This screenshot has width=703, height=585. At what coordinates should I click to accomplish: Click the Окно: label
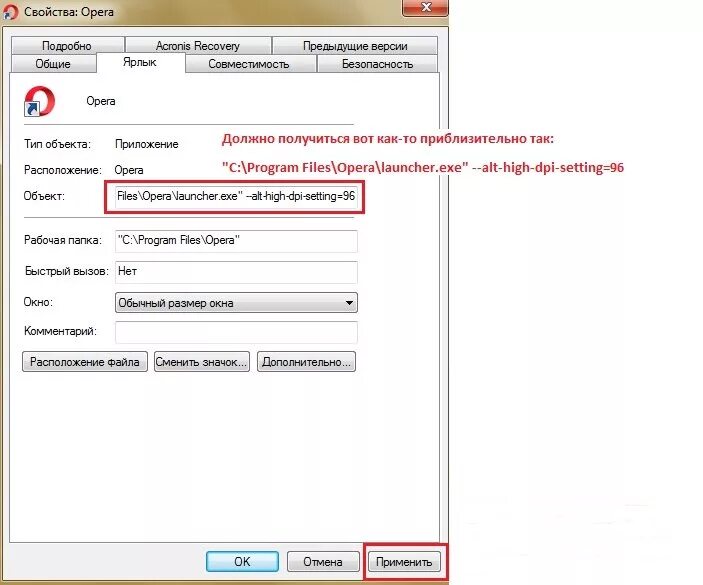(x=38, y=302)
